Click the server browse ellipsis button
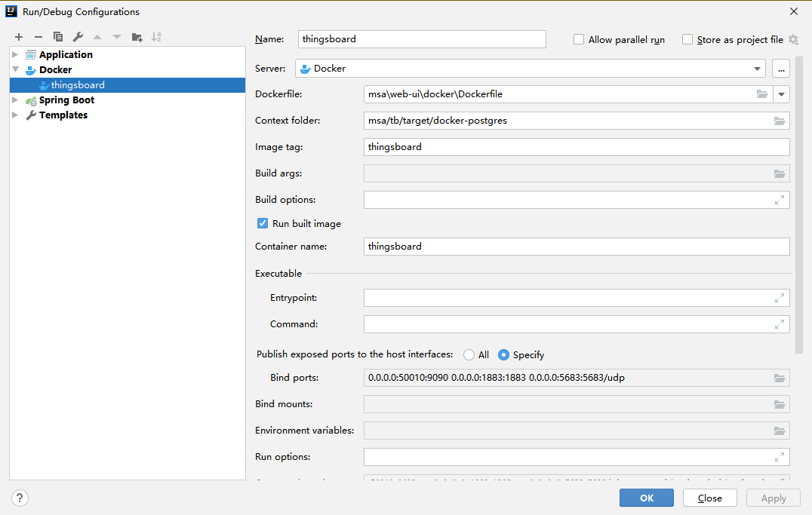812x515 pixels. [x=780, y=69]
